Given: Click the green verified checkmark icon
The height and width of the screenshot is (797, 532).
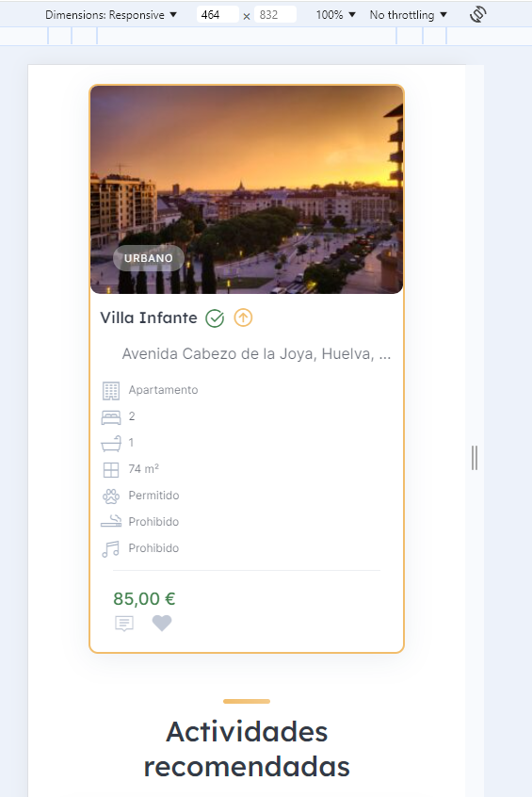Looking at the screenshot, I should [215, 318].
